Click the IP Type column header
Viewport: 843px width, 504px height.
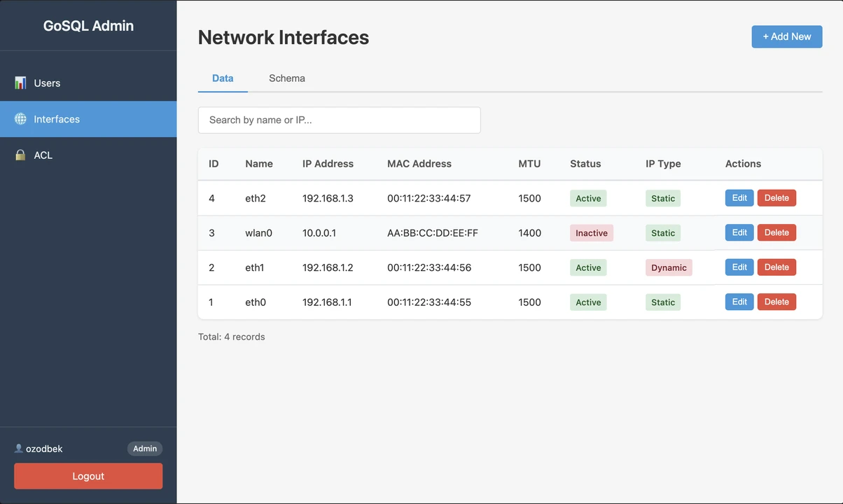point(663,164)
